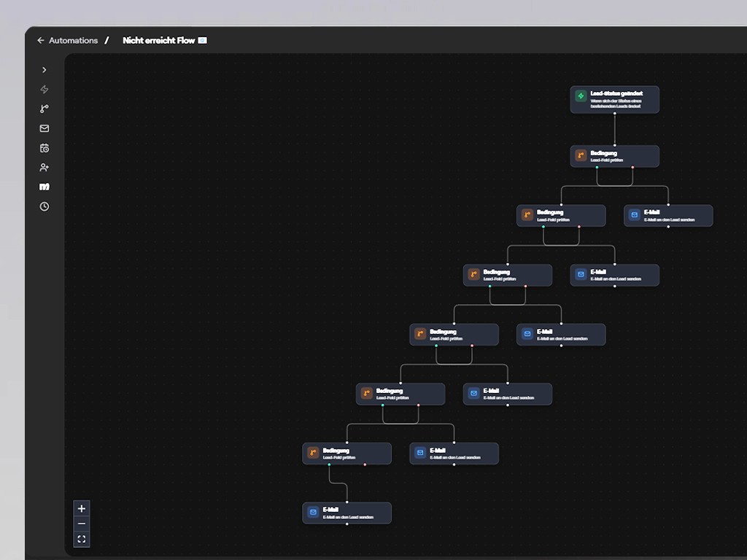Select the Lead-Status geändert trigger node

(614, 99)
